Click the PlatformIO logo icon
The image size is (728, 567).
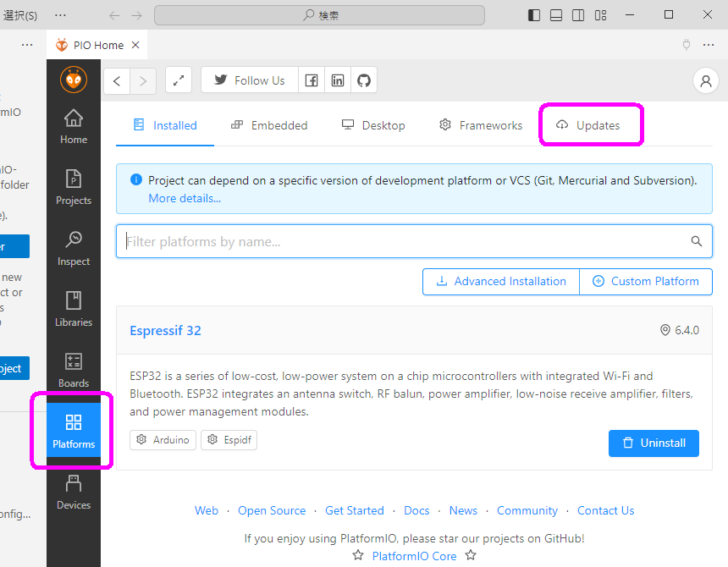[x=74, y=80]
